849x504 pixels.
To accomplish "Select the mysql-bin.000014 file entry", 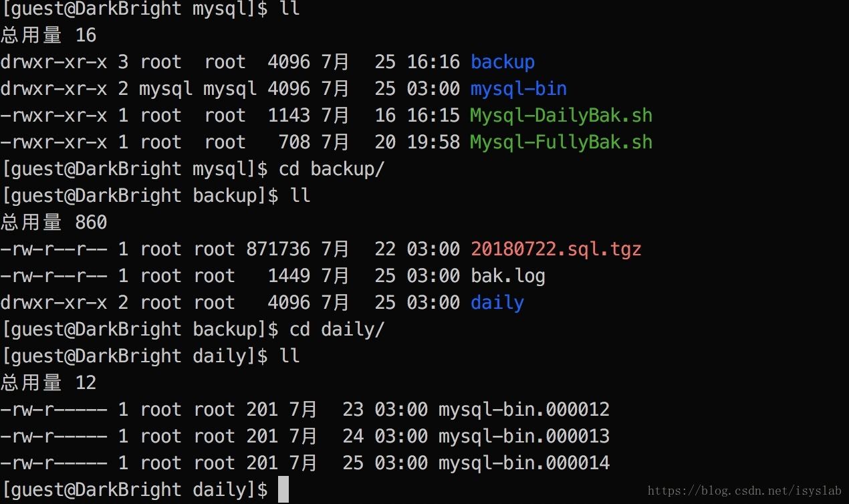I will 523,463.
